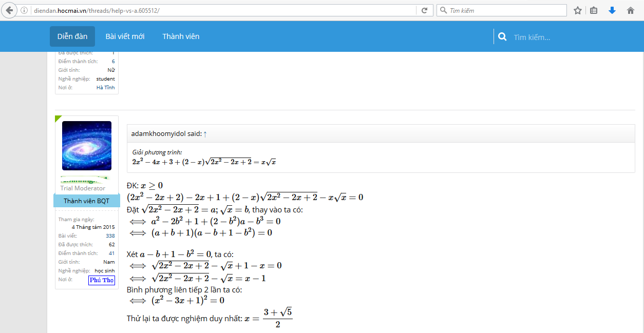Click the address bar URL field
The image size is (644, 333).
223,10
